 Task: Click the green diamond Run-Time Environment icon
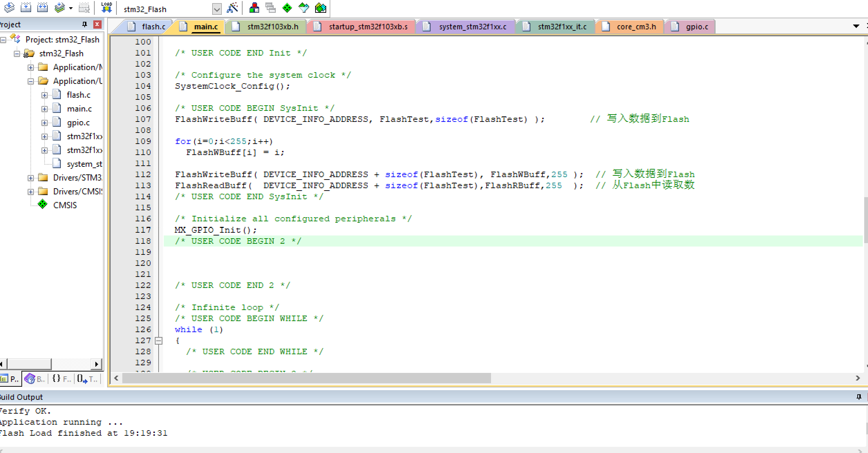click(x=287, y=8)
